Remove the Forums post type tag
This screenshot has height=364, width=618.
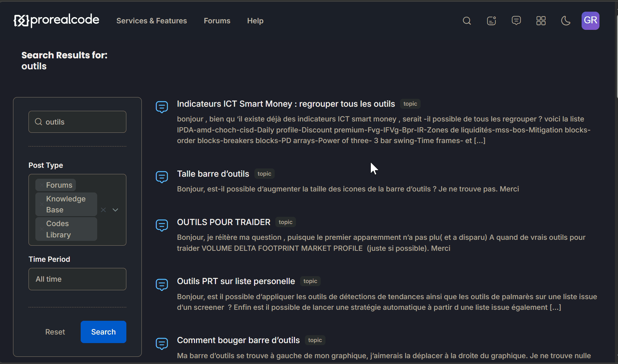[41, 185]
